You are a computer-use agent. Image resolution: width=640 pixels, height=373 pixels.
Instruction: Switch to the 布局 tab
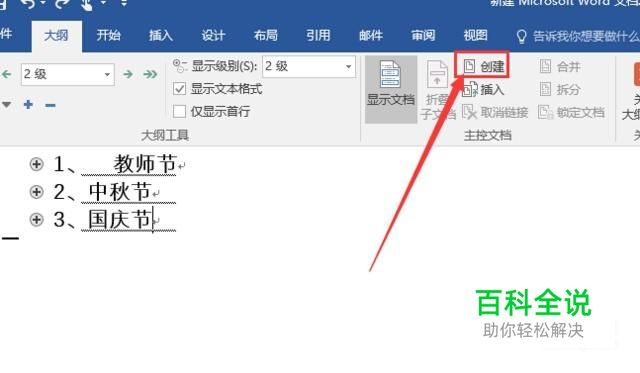pyautogui.click(x=266, y=36)
